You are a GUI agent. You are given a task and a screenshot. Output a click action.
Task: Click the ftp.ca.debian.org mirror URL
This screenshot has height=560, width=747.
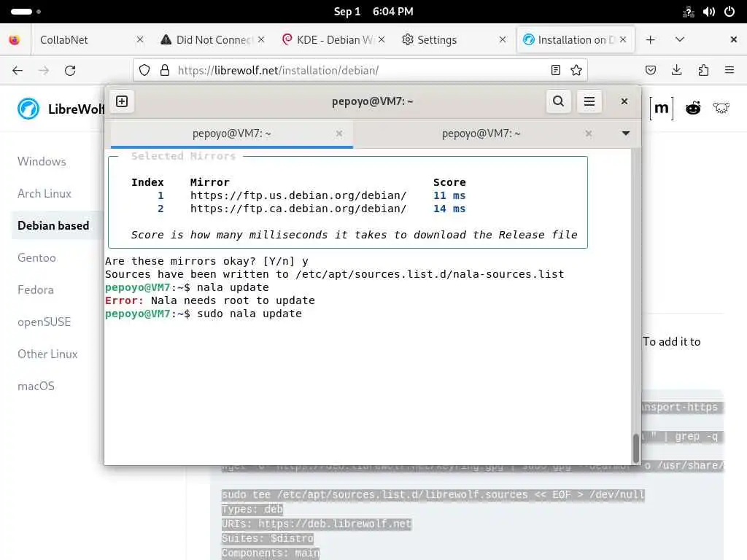point(298,209)
